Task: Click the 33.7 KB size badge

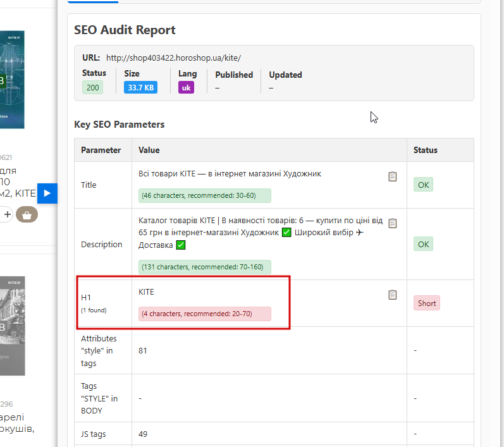Action: point(140,87)
